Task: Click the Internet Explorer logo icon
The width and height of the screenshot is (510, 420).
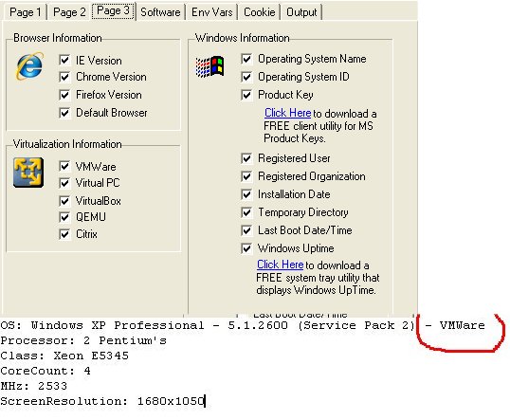Action: [29, 66]
